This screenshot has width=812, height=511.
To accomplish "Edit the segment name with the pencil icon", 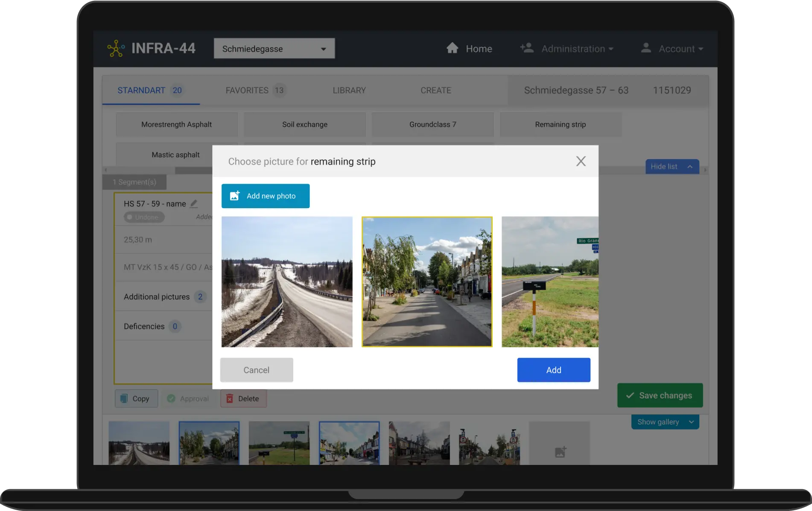I will 195,203.
